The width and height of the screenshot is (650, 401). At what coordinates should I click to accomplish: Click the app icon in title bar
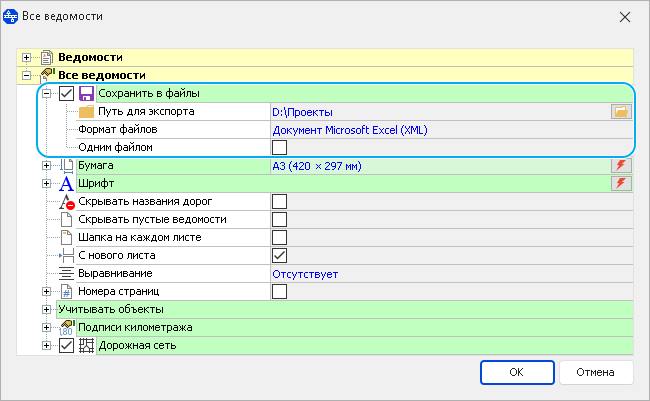click(10, 17)
